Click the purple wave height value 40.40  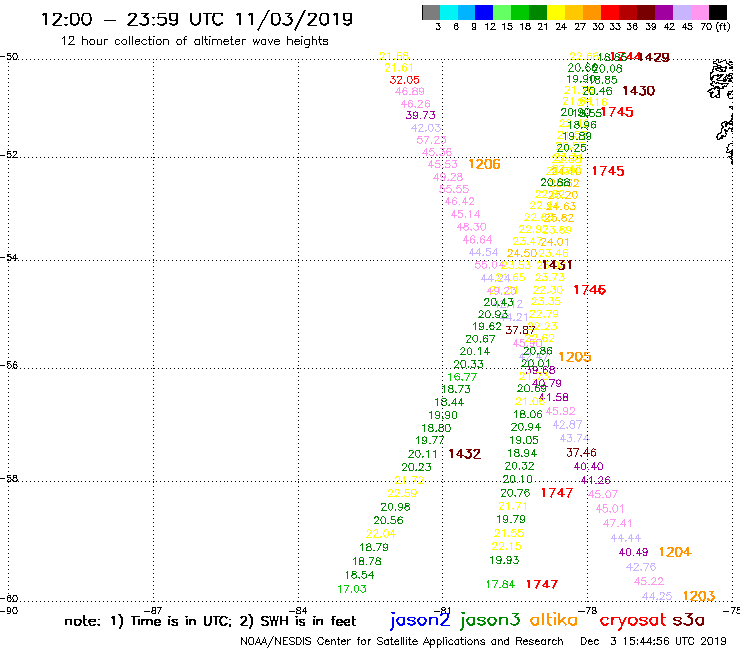pos(588,466)
